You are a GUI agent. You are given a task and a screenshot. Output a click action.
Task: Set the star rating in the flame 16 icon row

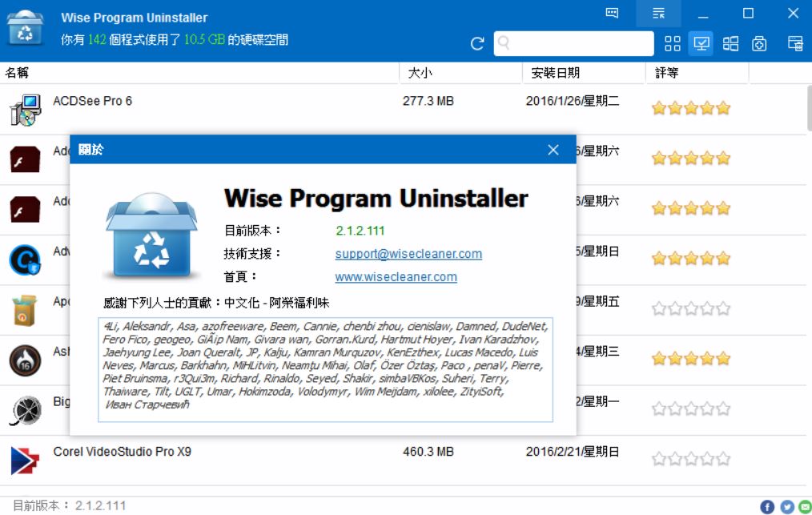(x=691, y=359)
